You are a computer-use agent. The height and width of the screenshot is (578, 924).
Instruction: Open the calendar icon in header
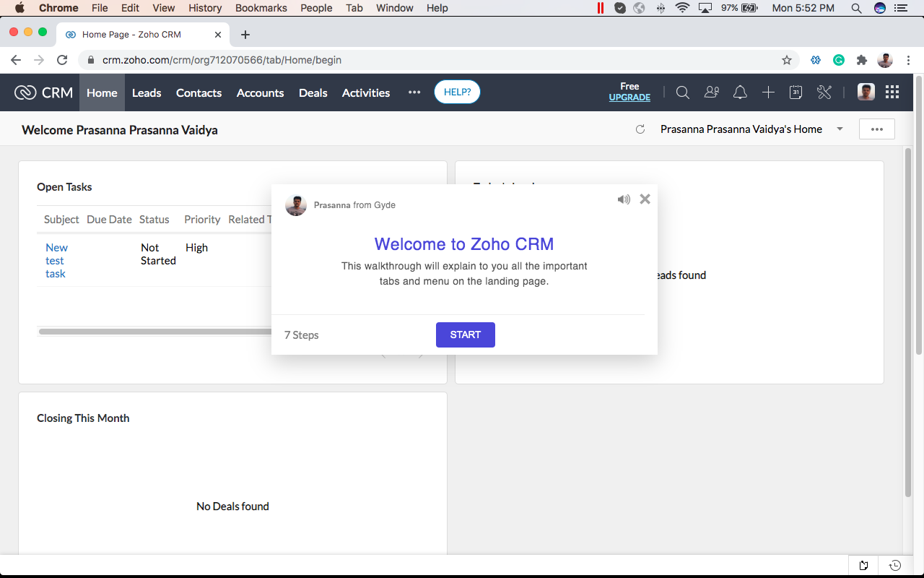point(796,92)
